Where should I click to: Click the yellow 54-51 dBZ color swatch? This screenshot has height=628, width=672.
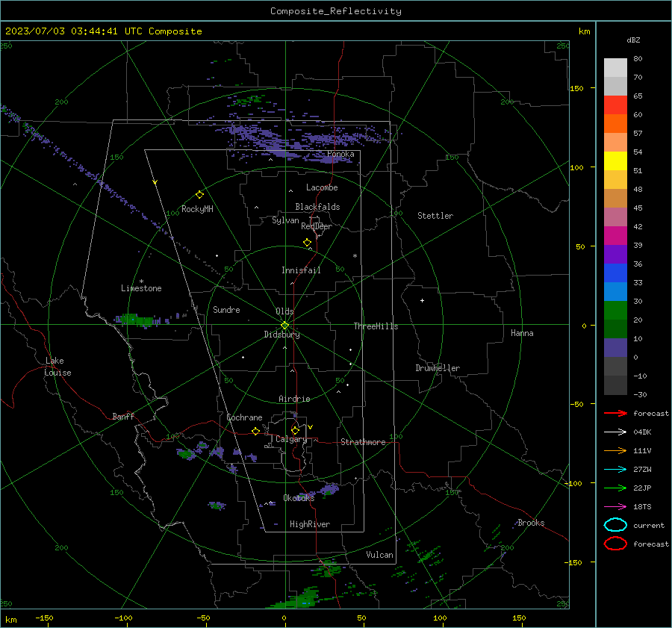(x=615, y=161)
